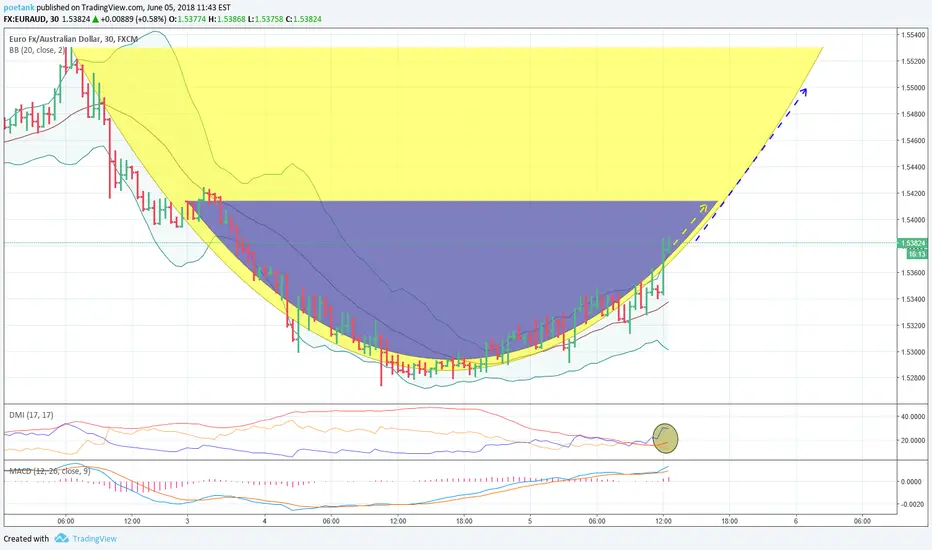The height and width of the screenshot is (550, 932).
Task: Click the BB (20, close, 2) indicator label
Action: pos(37,51)
